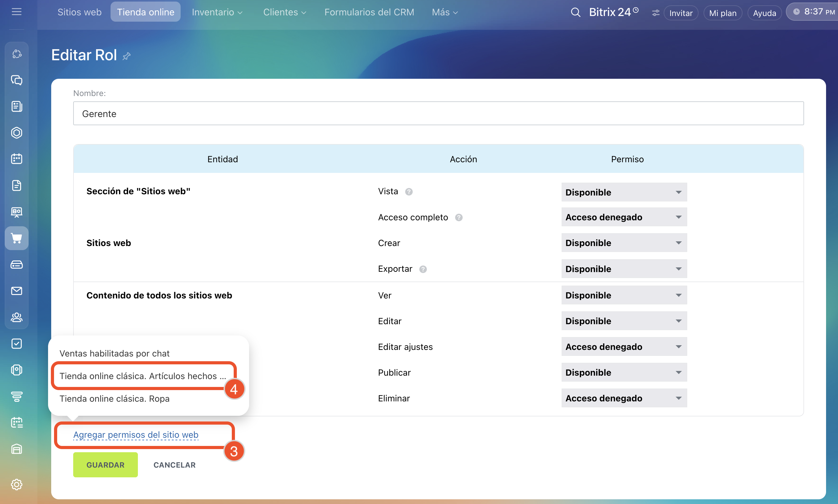
Task: Open the Editar ajustes permission dropdown
Action: (624, 347)
